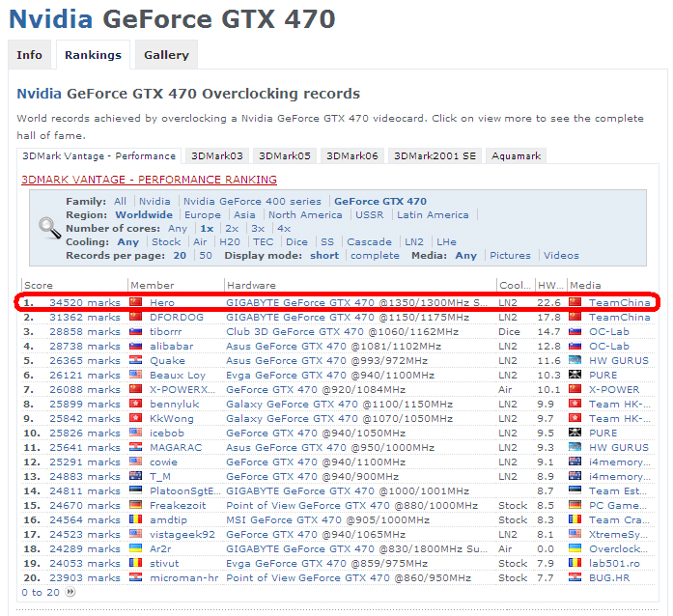Filter media by Videos
The width and height of the screenshot is (673, 616).
point(561,256)
